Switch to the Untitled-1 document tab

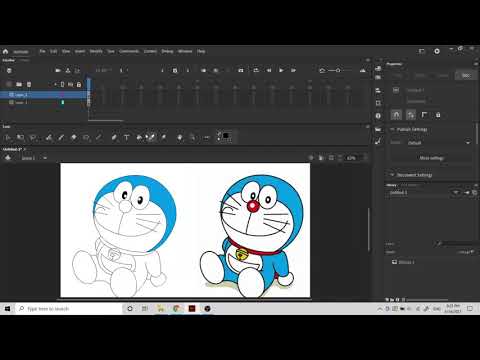(13, 149)
